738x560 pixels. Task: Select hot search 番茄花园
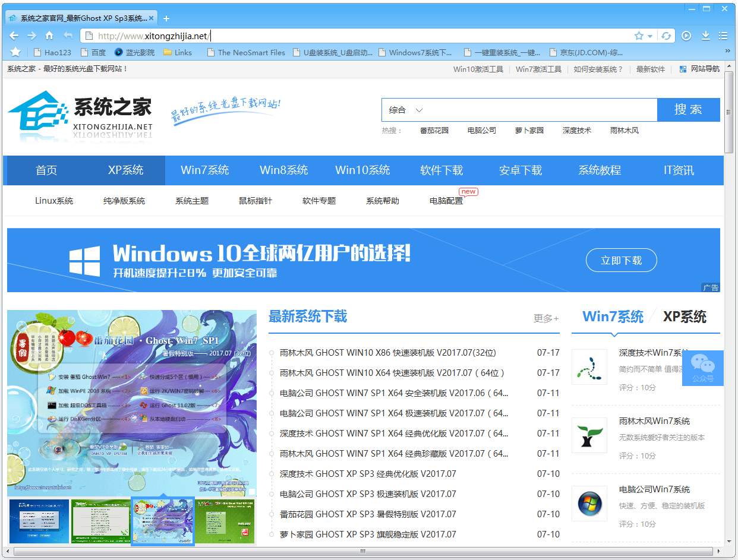(434, 130)
